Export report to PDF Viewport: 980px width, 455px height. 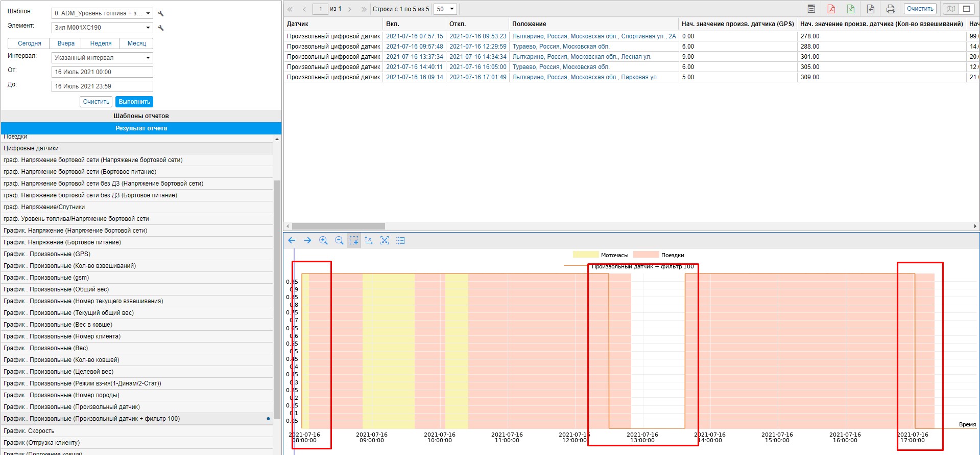(831, 9)
